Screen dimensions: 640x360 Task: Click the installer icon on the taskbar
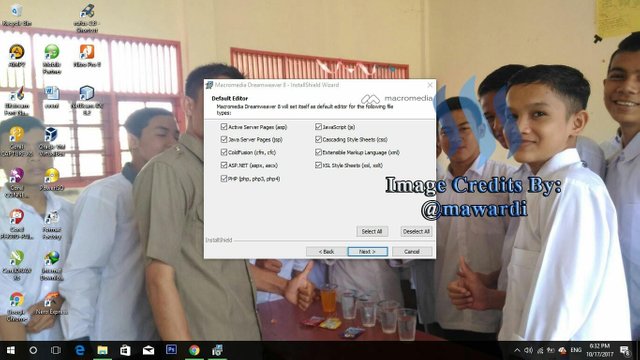coord(217,350)
